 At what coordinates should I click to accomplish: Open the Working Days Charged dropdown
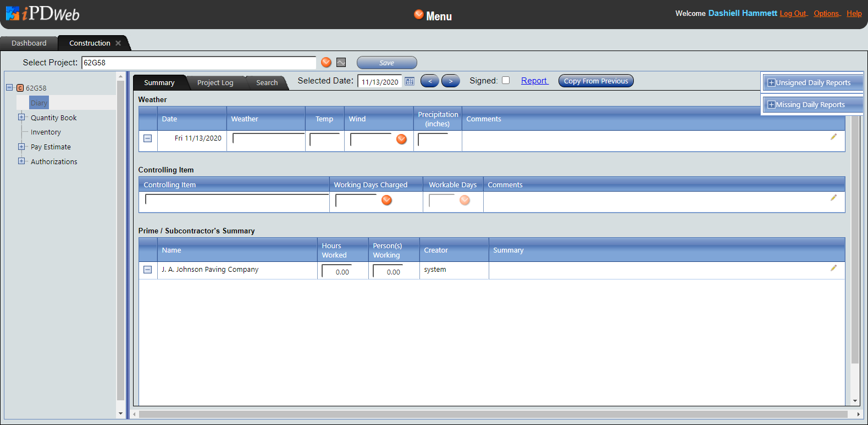387,200
